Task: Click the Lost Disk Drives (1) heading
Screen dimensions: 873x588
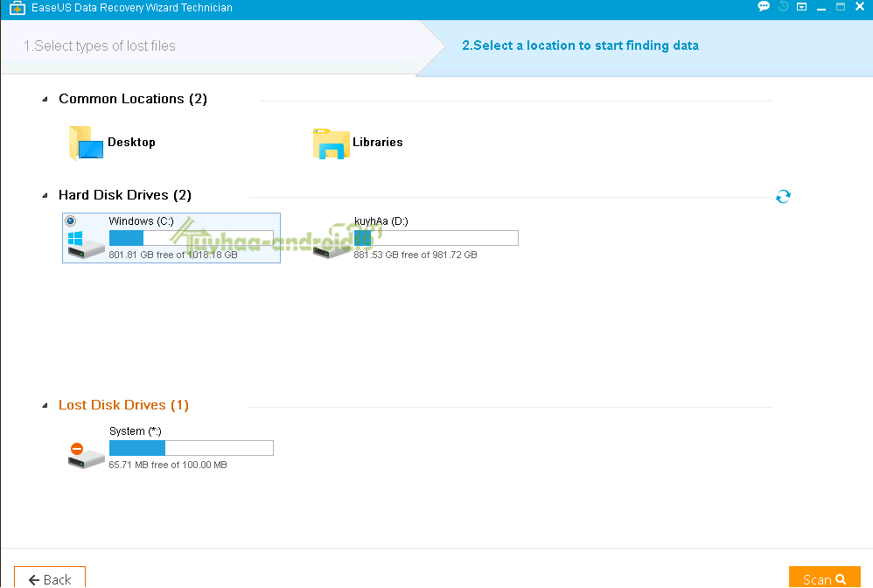Action: [123, 405]
